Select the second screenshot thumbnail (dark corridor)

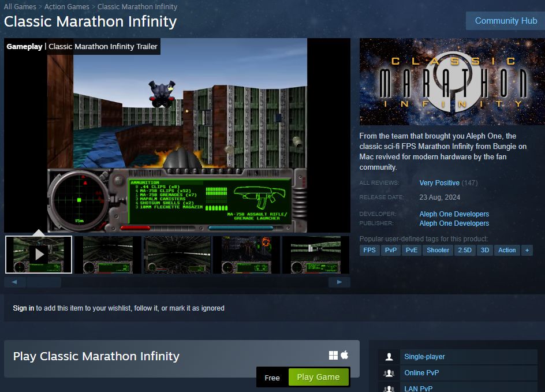click(108, 255)
